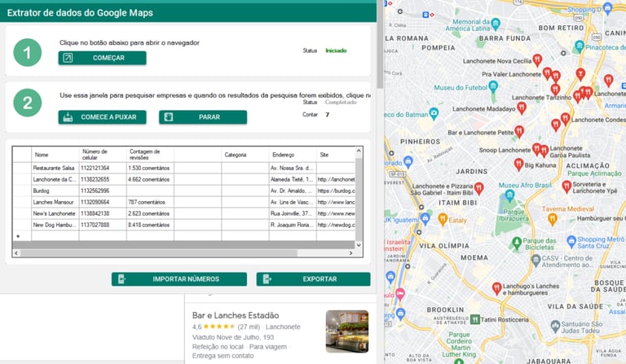The width and height of the screenshot is (626, 364).
Task: Click the PARAR button
Action: pyautogui.click(x=203, y=116)
